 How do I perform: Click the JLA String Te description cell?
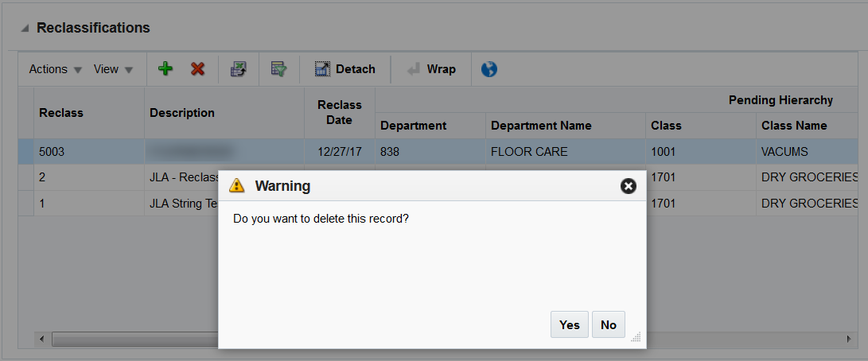click(181, 204)
